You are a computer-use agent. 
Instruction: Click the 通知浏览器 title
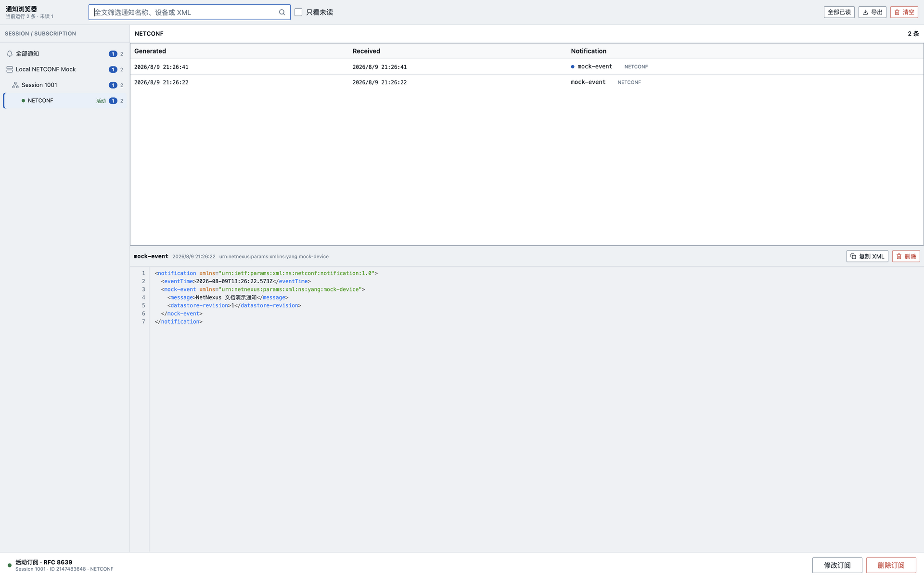click(x=21, y=9)
